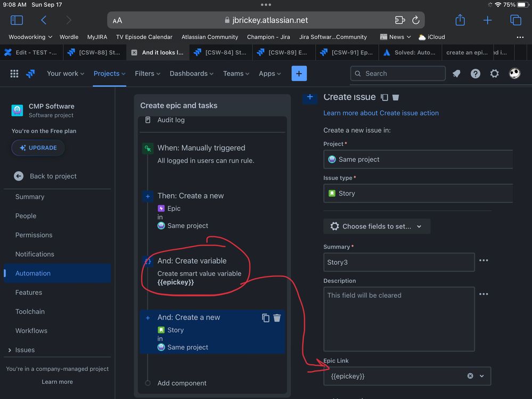Close the 'And it looks l...' tab
532x399 pixels.
[134, 53]
